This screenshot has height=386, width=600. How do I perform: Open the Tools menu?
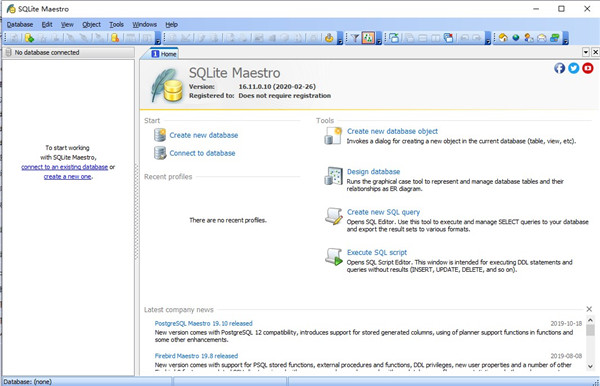pyautogui.click(x=116, y=24)
